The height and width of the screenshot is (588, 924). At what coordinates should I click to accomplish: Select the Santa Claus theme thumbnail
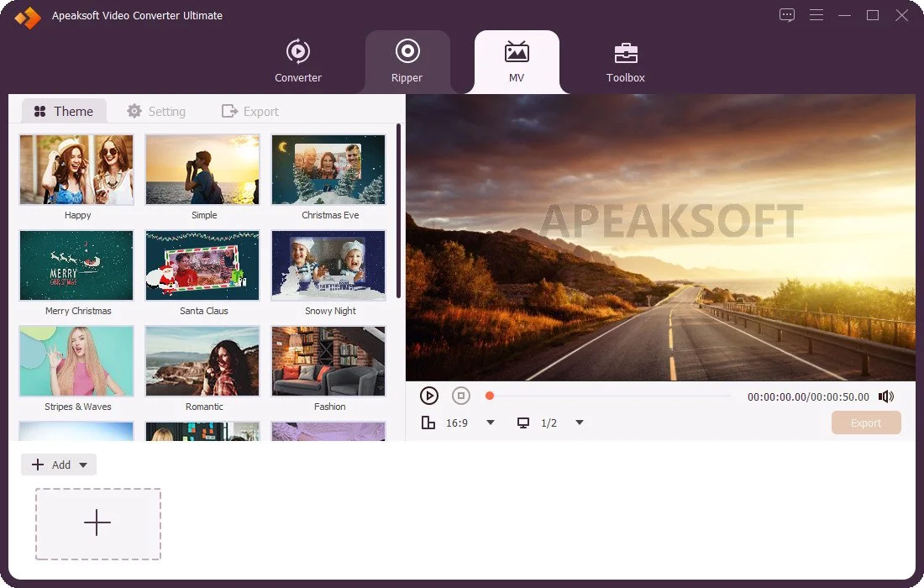pos(202,265)
